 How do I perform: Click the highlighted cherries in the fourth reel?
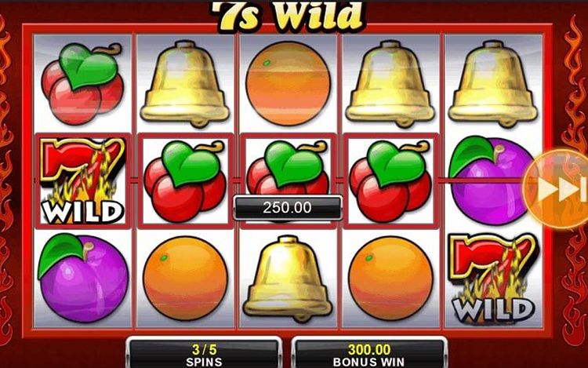(390, 180)
